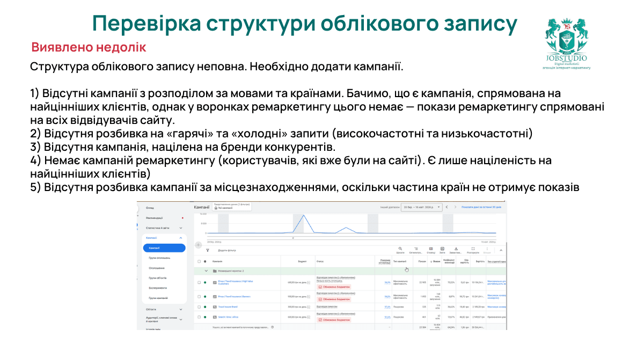The image size is (644, 337).
Task: Open the Стовпці columns icon
Action: pos(431,249)
